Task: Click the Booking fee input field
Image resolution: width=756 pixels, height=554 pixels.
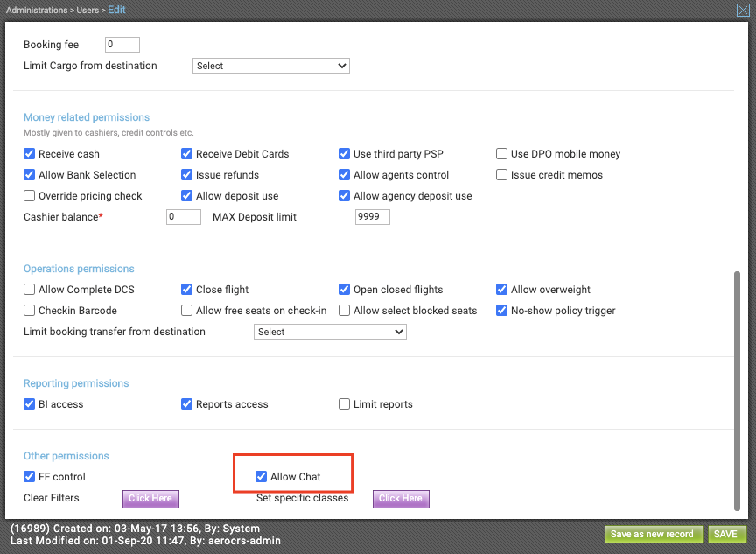Action: point(122,45)
